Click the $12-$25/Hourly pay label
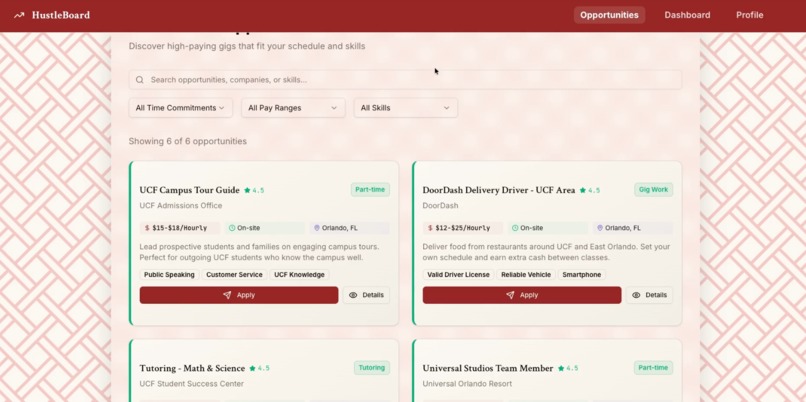 (463, 228)
